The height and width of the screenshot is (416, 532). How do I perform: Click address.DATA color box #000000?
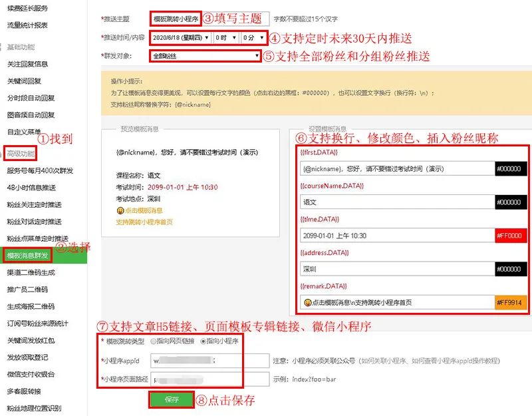[x=511, y=269]
